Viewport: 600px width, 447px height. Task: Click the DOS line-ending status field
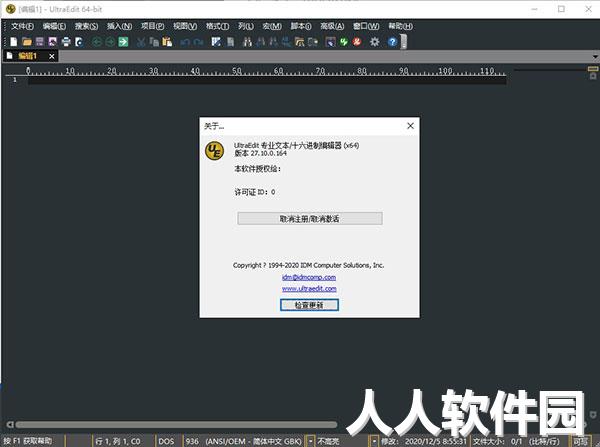click(166, 441)
